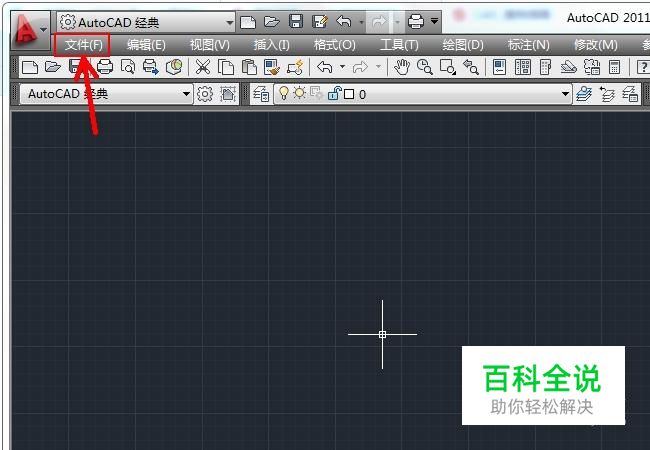This screenshot has height=450, width=650.
Task: Expand the application menu arrow beside A logo
Action: click(x=44, y=30)
